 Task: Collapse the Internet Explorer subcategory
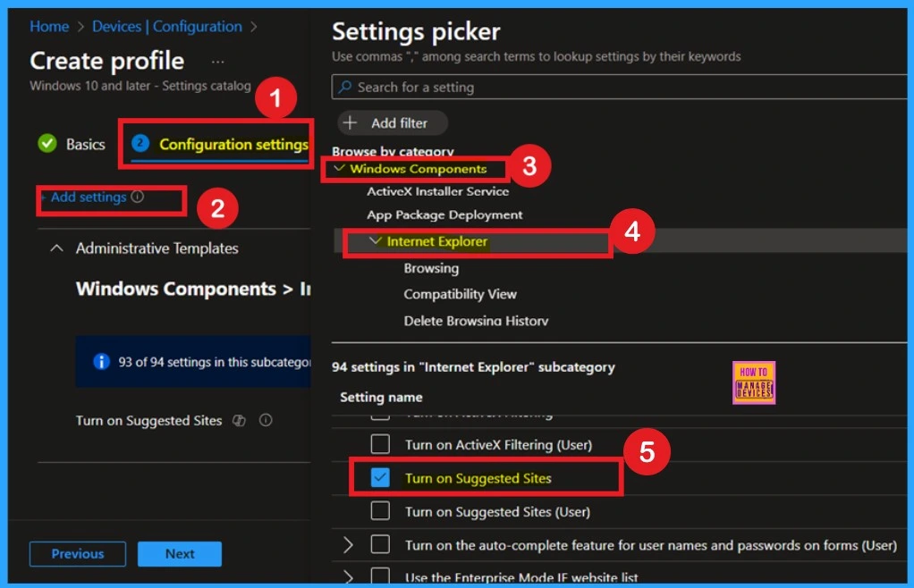(376, 241)
